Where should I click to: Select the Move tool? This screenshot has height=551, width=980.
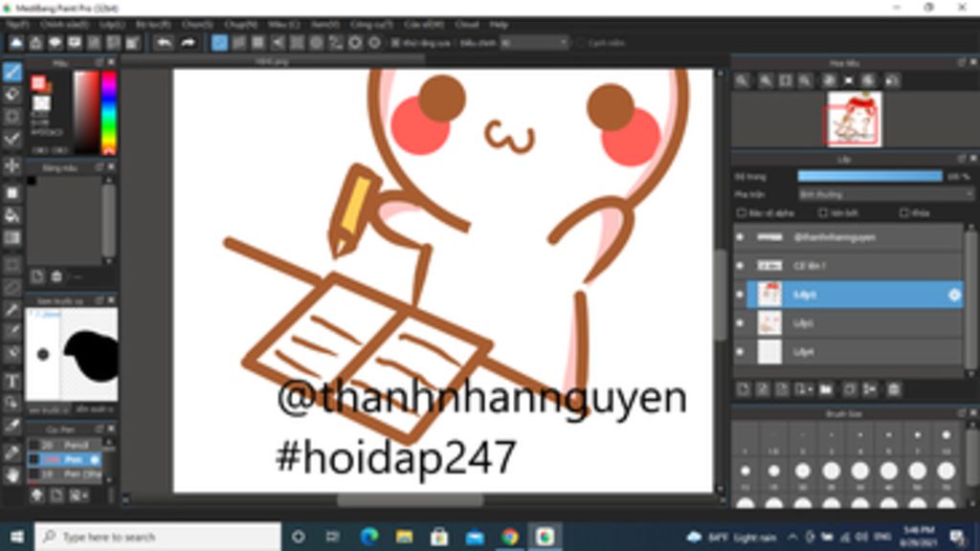(x=11, y=166)
